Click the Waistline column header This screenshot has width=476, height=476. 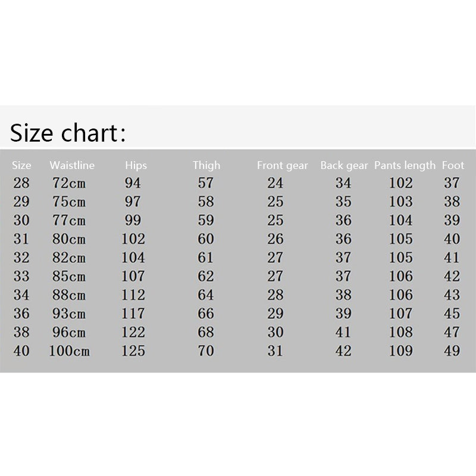tap(72, 165)
